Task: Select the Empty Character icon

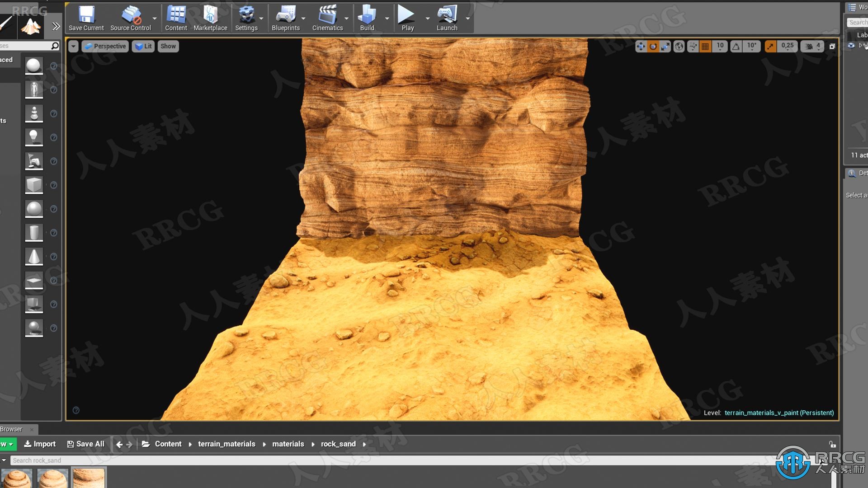Action: pyautogui.click(x=34, y=89)
